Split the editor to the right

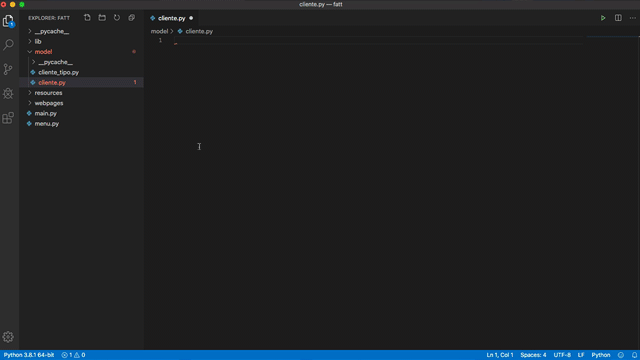pos(618,18)
